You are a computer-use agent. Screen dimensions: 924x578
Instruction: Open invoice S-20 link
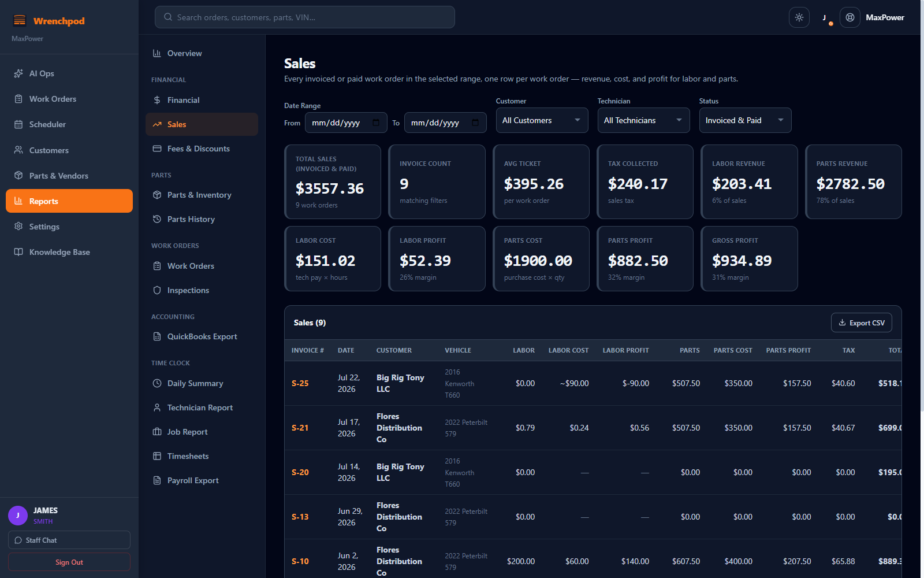300,472
